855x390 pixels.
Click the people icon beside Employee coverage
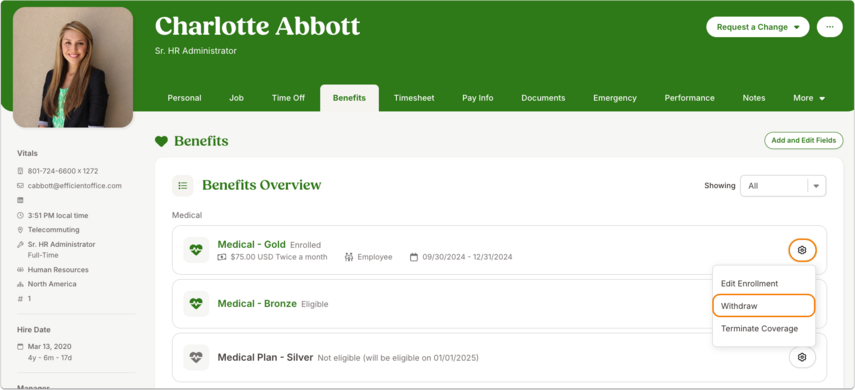pos(349,257)
